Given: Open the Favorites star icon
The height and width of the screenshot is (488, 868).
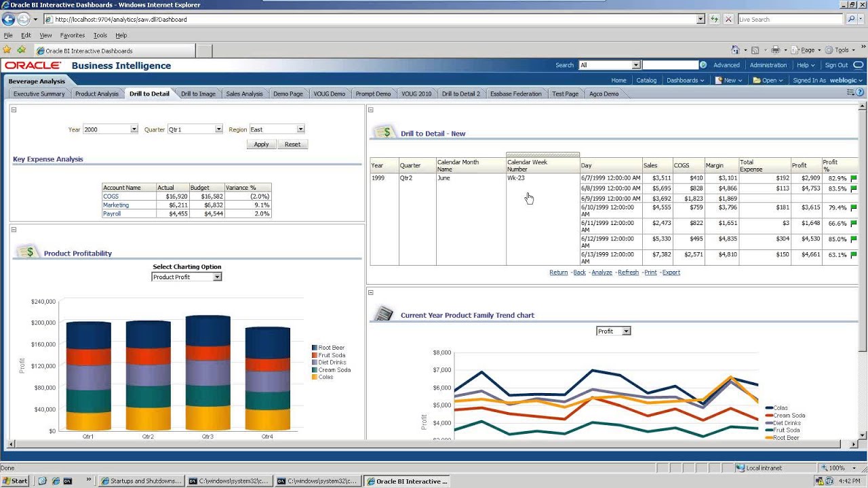Looking at the screenshot, I should pyautogui.click(x=7, y=50).
